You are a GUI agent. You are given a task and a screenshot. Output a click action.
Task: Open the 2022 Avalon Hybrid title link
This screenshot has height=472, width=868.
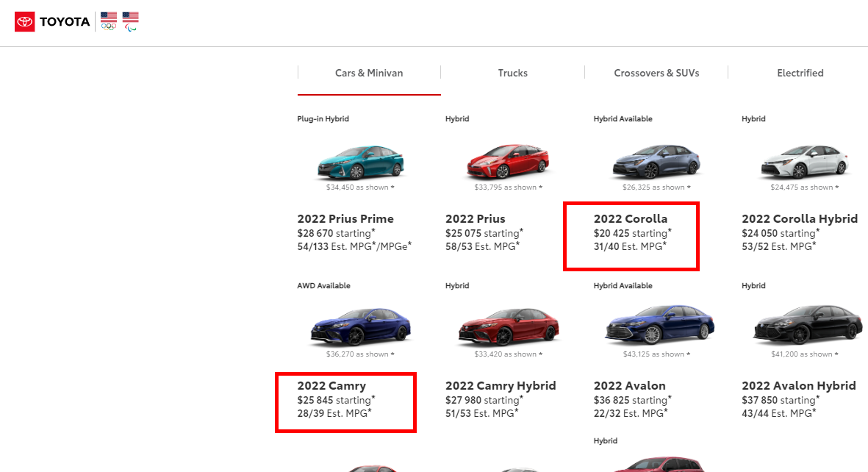799,385
